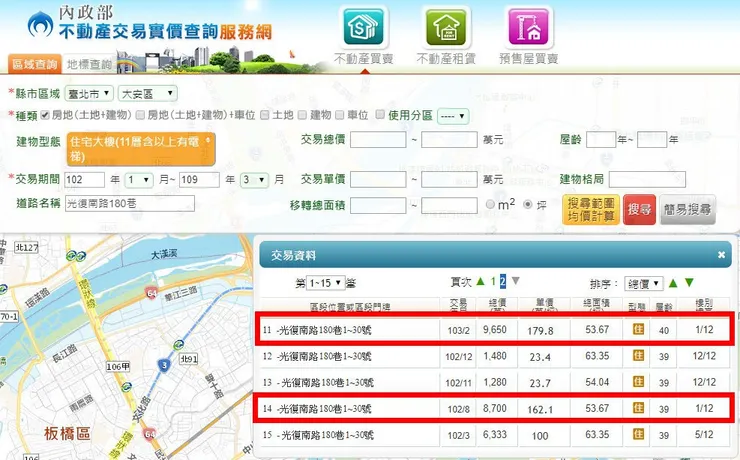Image resolution: width=740 pixels, height=460 pixels.
Task: Click end year field showing 109
Action: pyautogui.click(x=200, y=180)
